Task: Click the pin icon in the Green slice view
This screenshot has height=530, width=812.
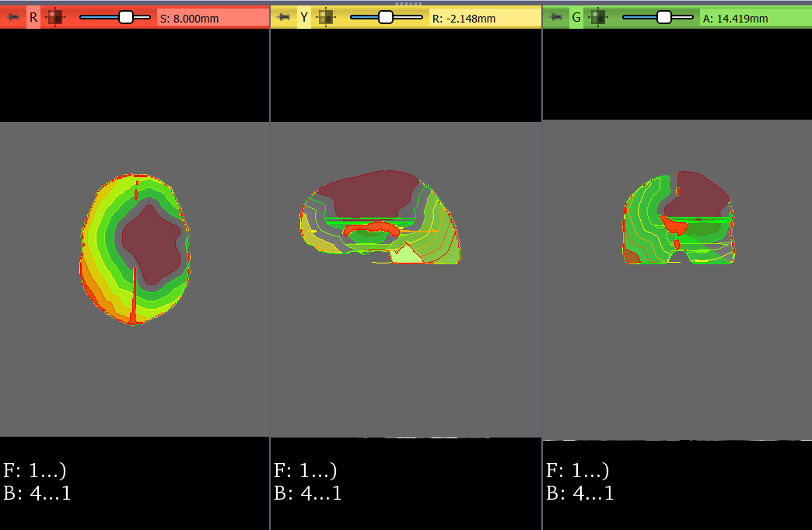Action: (x=555, y=17)
